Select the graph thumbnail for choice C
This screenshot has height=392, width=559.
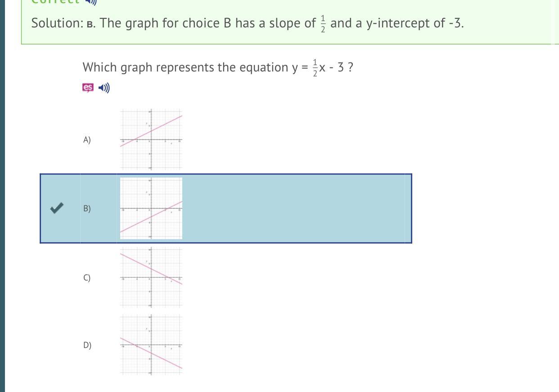151,277
